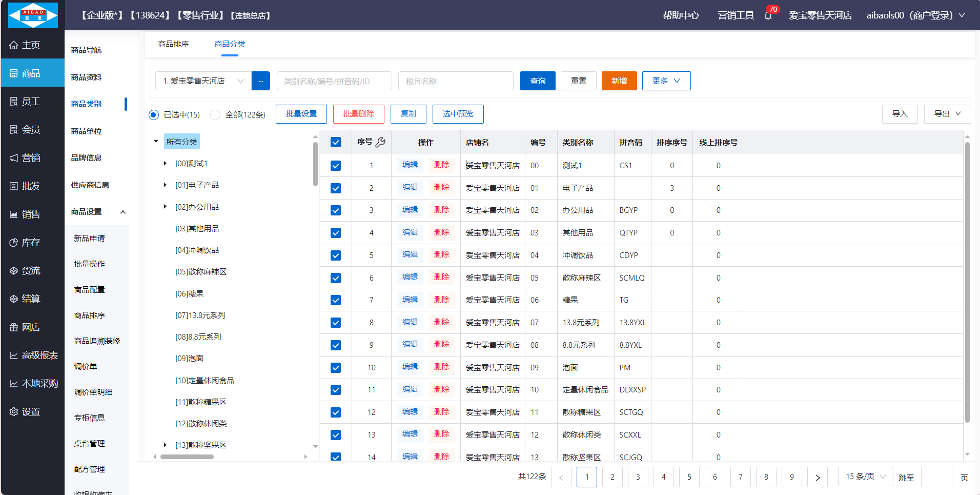Open 供应商信息 in the submenu
The height and width of the screenshot is (495, 980).
tap(90, 185)
